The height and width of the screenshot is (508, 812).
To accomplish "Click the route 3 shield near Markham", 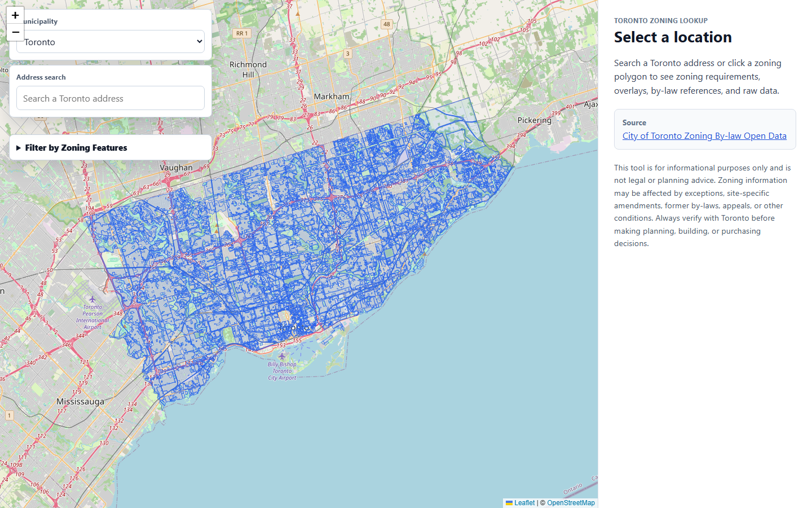I will click(x=347, y=54).
